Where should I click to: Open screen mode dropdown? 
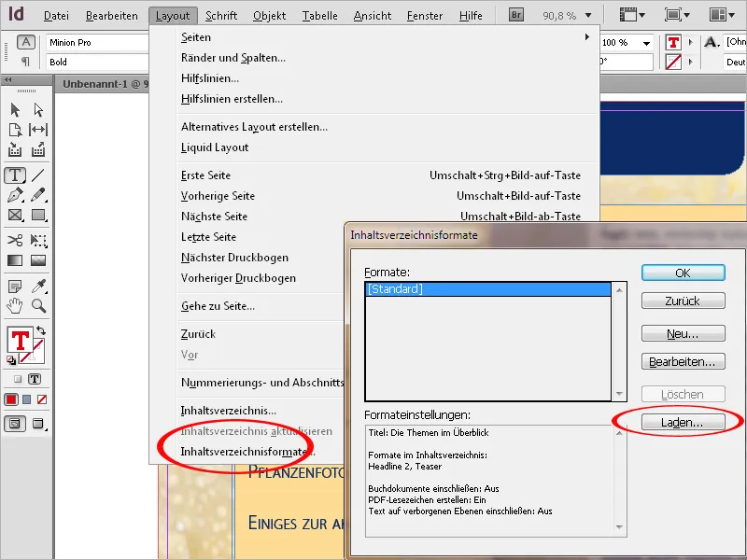tap(677, 15)
